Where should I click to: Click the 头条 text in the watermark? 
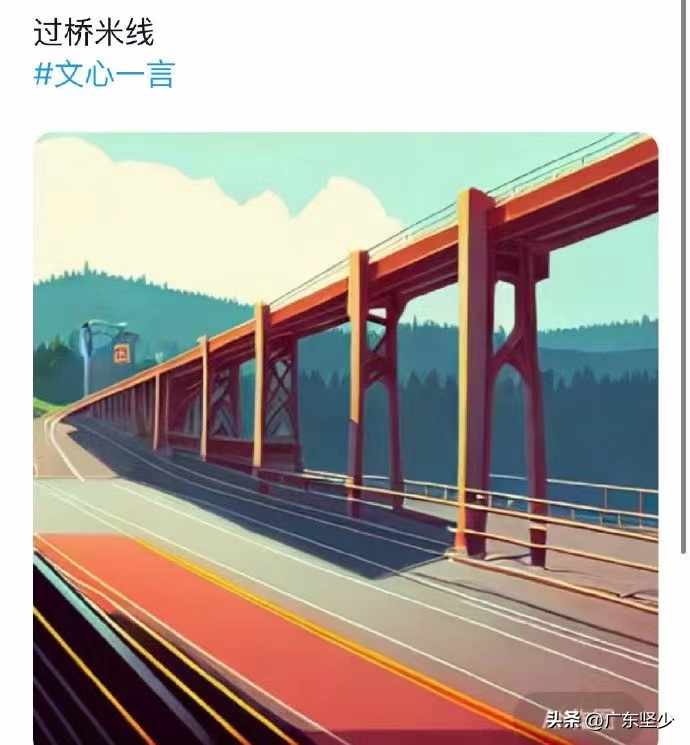tap(564, 719)
